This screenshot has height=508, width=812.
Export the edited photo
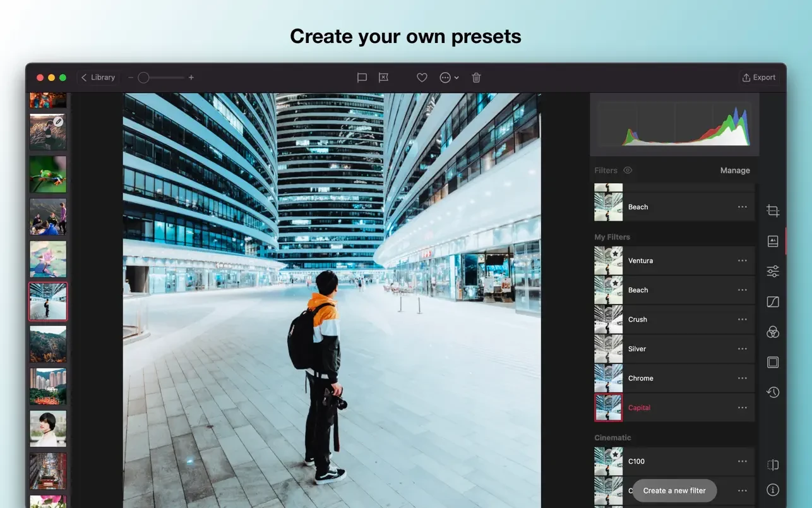point(758,77)
